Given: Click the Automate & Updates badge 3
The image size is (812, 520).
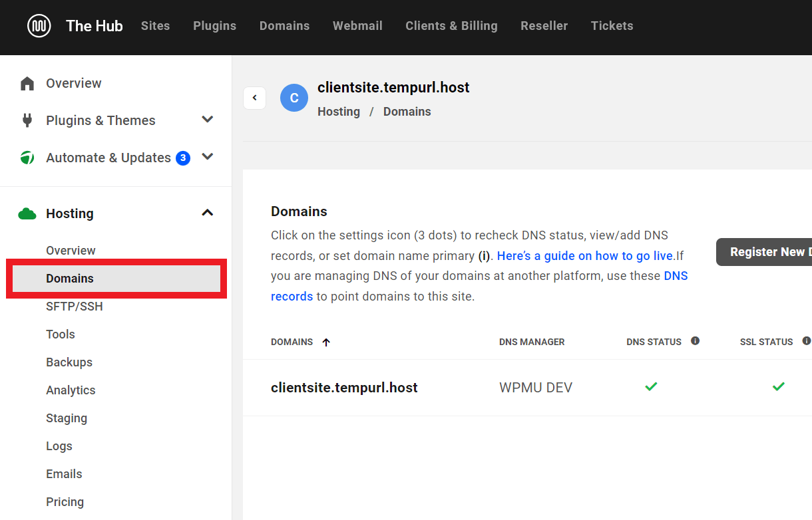Looking at the screenshot, I should [x=183, y=158].
